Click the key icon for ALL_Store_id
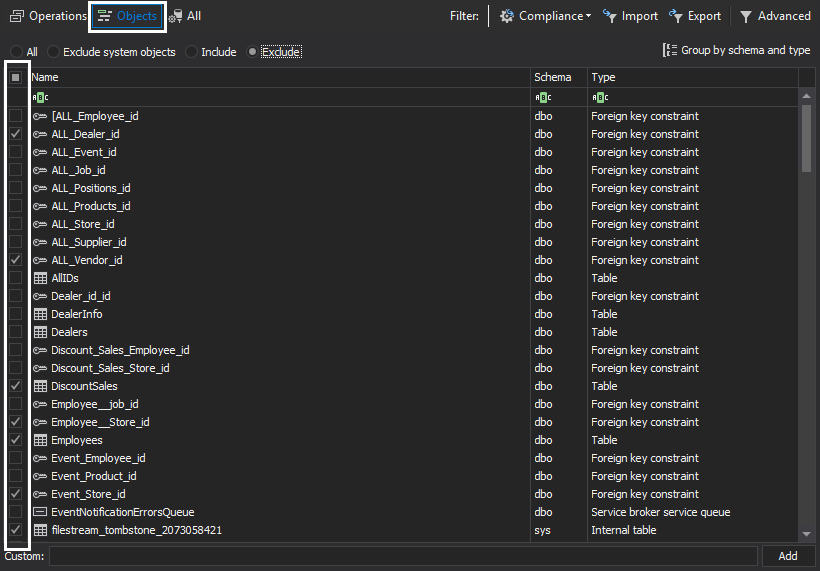The width and height of the screenshot is (820, 571). [40, 224]
